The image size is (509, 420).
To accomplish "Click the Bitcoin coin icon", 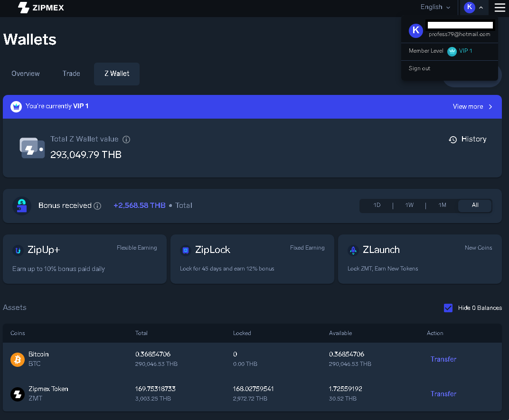I will 18,360.
